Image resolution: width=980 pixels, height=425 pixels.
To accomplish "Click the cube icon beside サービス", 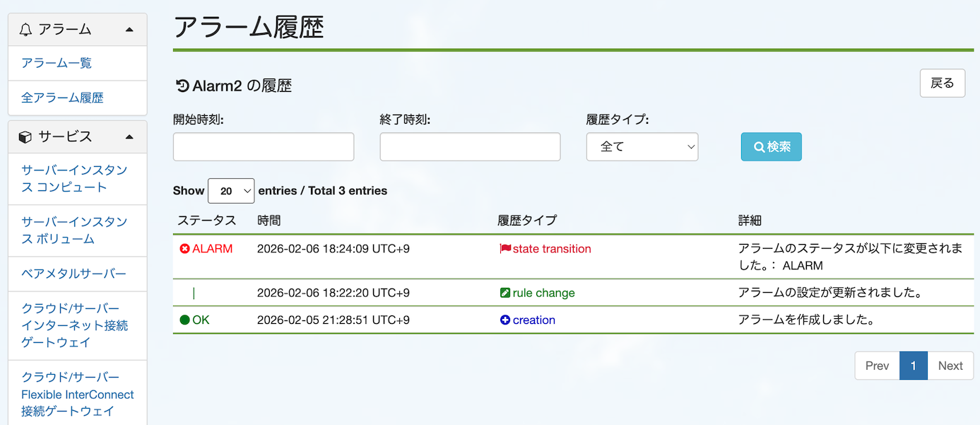I will pos(26,136).
